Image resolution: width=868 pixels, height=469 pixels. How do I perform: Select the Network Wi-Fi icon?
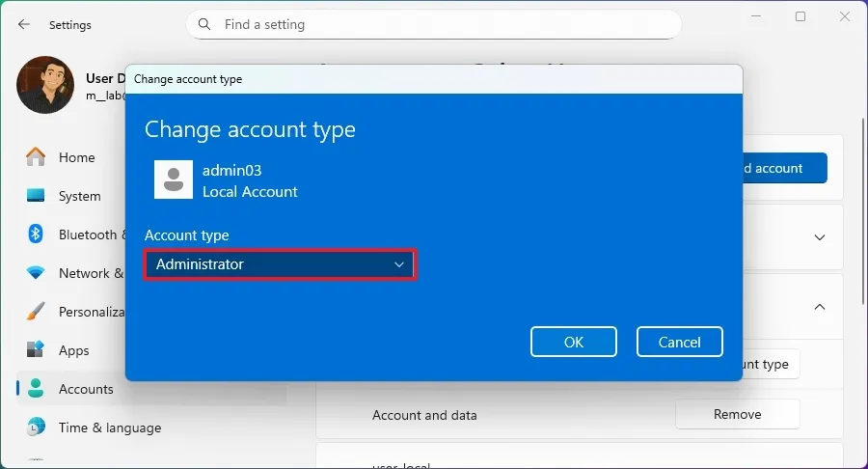point(36,273)
